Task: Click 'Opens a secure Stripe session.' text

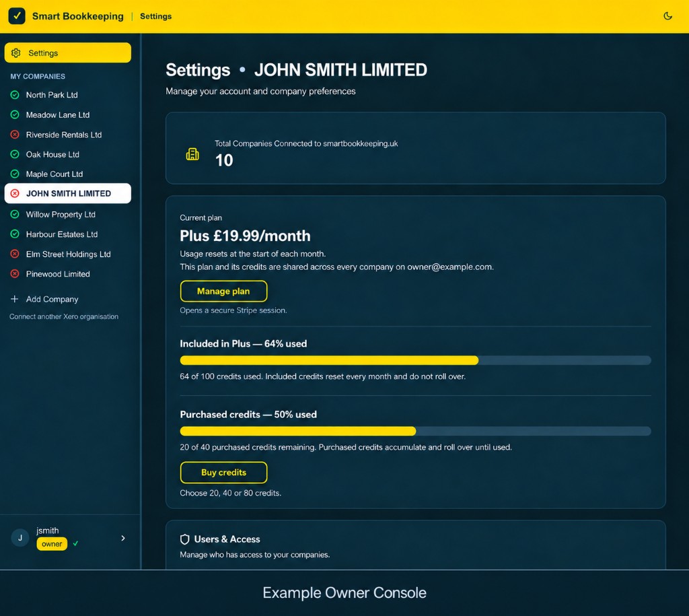Action: pos(233,310)
